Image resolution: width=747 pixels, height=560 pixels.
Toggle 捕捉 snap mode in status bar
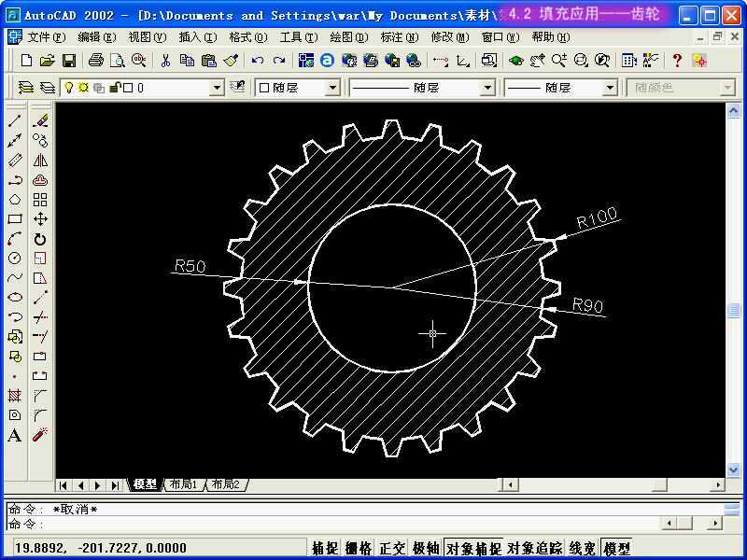coord(324,548)
